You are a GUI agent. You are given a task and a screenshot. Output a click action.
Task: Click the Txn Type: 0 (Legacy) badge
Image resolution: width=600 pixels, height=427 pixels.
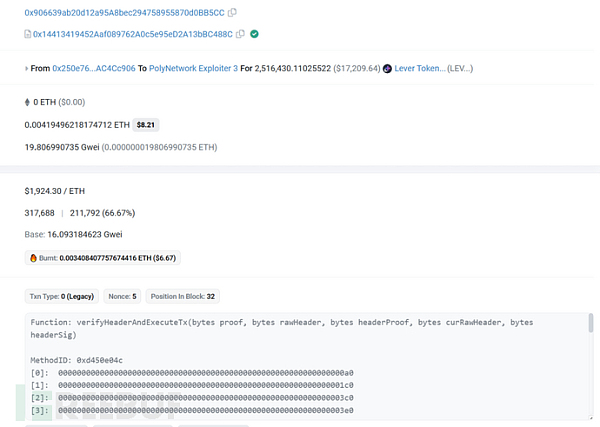[x=62, y=296]
